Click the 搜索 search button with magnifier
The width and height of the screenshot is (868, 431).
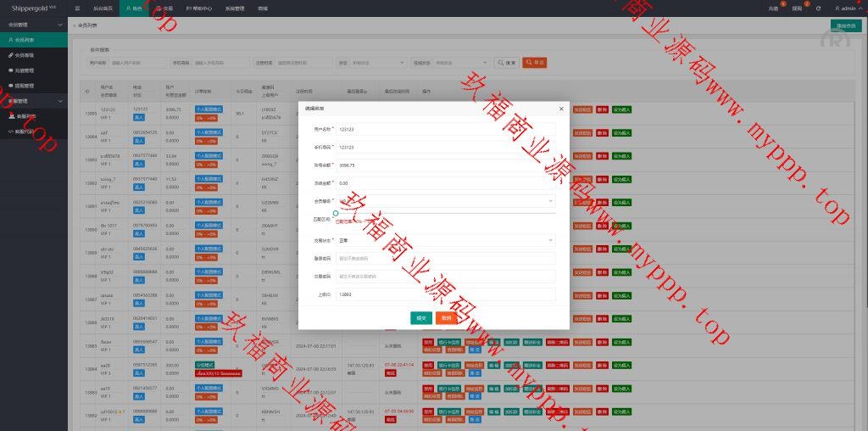(507, 63)
